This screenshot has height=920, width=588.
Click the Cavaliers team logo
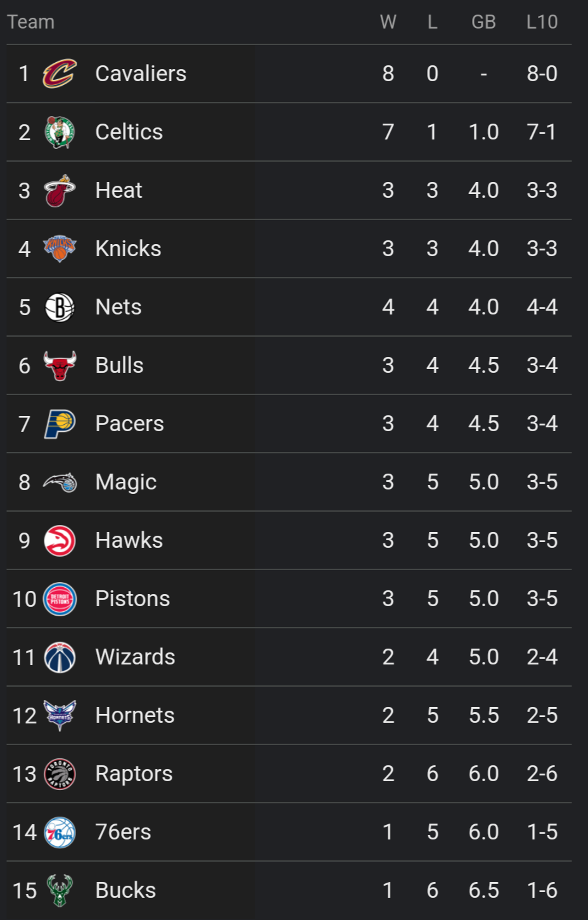tap(60, 74)
